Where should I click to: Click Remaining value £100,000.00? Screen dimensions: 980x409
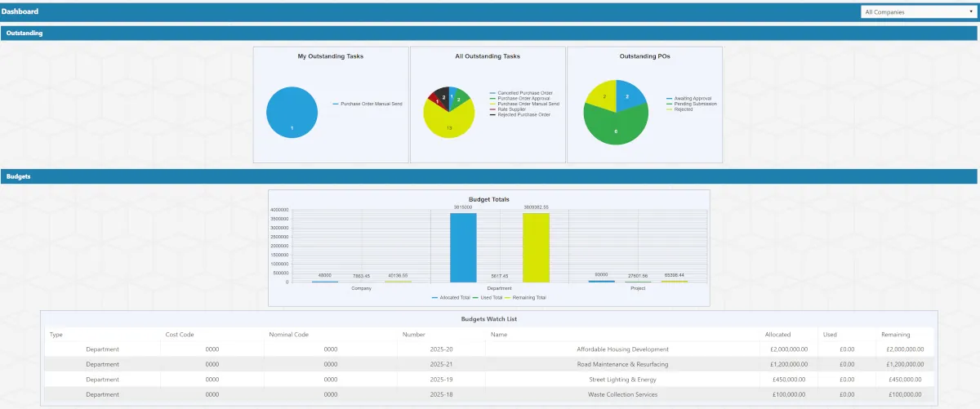point(906,394)
